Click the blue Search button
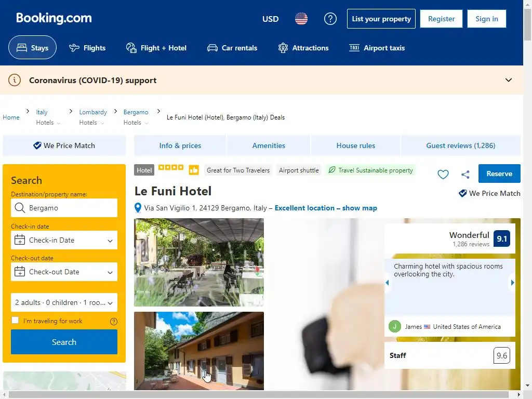This screenshot has height=399, width=532. click(64, 342)
